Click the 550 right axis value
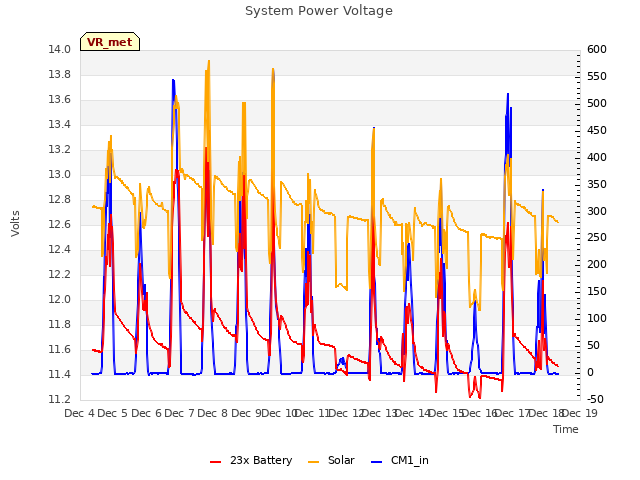Image resolution: width=640 pixels, height=480 pixels. (597, 77)
